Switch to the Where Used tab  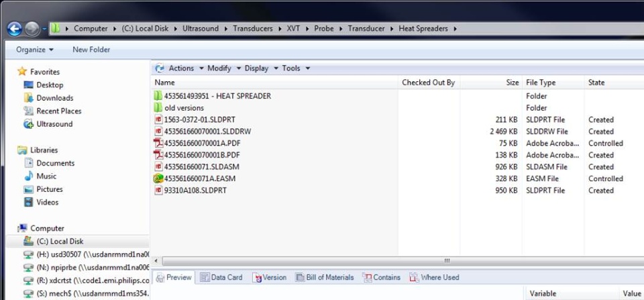435,277
